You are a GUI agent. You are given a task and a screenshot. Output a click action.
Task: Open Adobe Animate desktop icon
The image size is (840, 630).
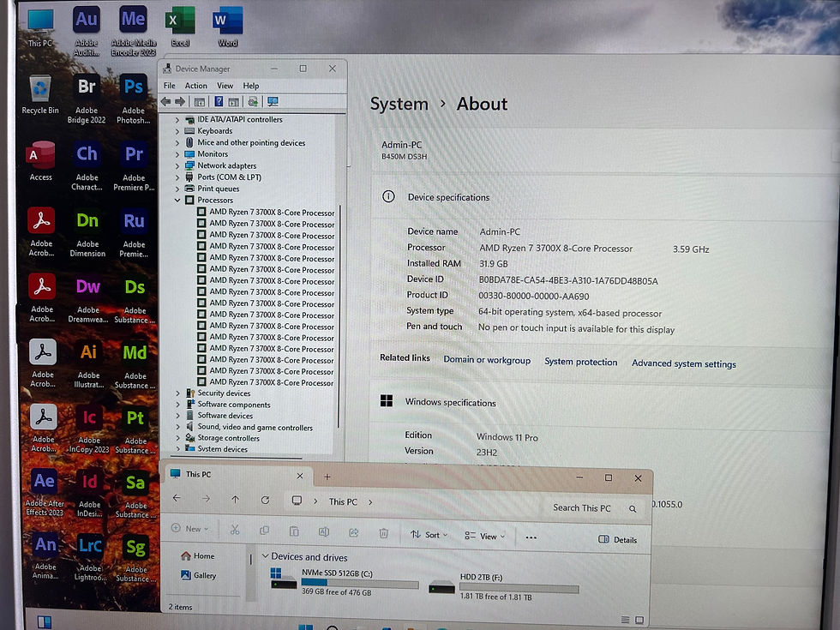click(x=45, y=556)
